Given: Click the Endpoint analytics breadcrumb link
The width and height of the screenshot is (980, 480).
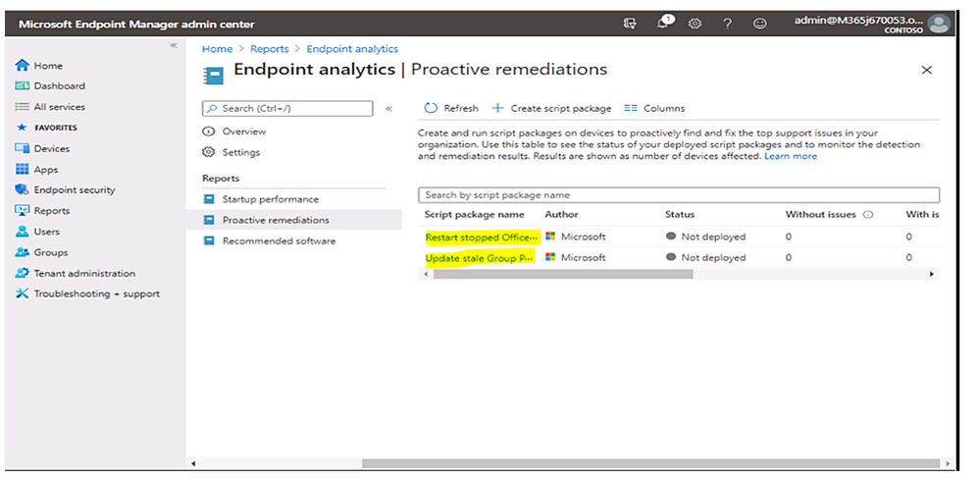Looking at the screenshot, I should pos(352,49).
